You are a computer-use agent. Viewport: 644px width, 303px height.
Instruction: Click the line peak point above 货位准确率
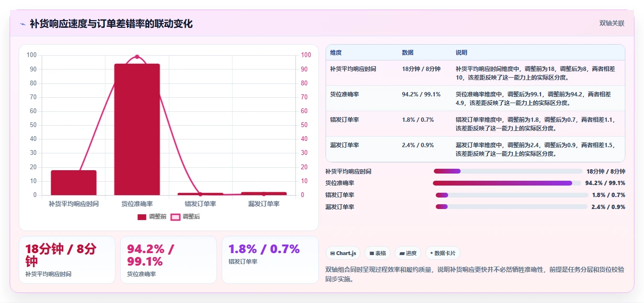coord(137,57)
